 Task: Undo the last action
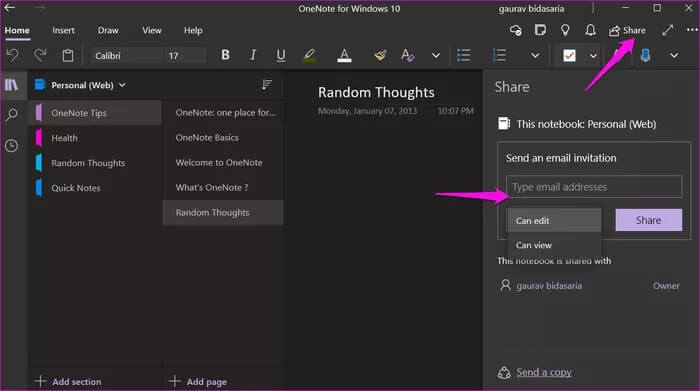(x=12, y=55)
